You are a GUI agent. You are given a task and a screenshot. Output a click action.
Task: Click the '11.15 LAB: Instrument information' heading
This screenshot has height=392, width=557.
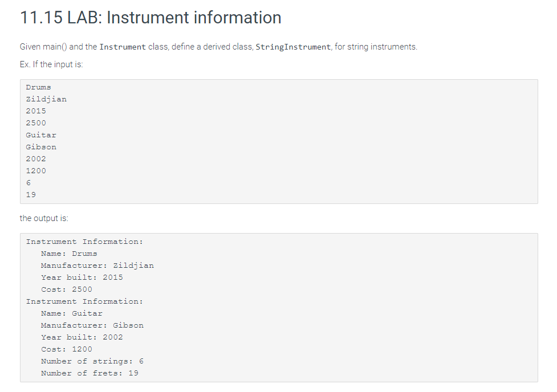click(x=151, y=18)
